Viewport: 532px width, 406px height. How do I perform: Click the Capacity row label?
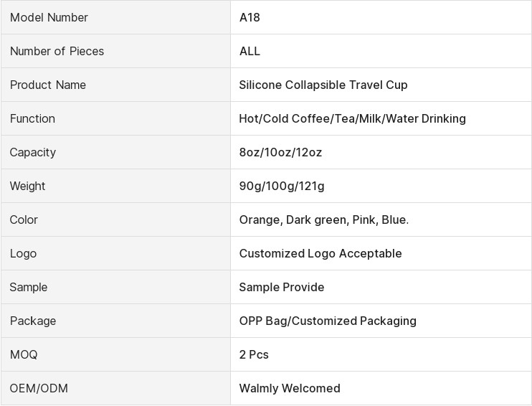click(33, 152)
